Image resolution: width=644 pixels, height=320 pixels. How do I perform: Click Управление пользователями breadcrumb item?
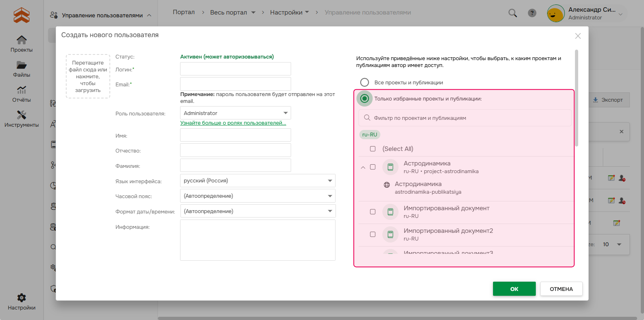point(368,13)
